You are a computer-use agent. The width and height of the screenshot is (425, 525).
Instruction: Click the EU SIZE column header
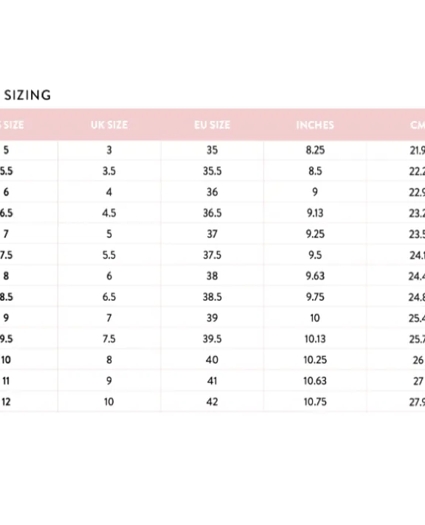coord(212,125)
